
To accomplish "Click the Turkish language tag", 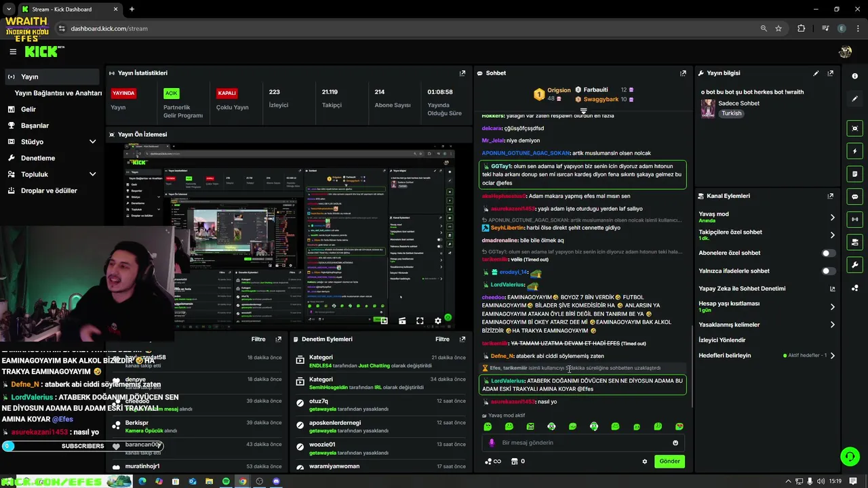I will tap(731, 113).
